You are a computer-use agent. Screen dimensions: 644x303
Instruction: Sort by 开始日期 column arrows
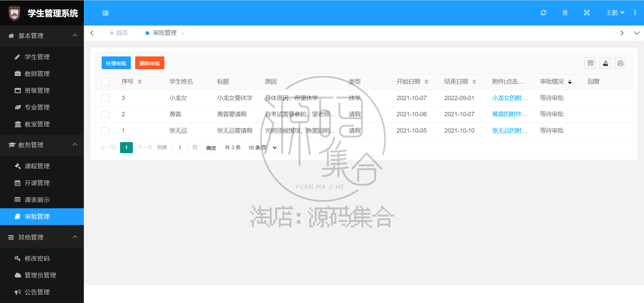426,82
